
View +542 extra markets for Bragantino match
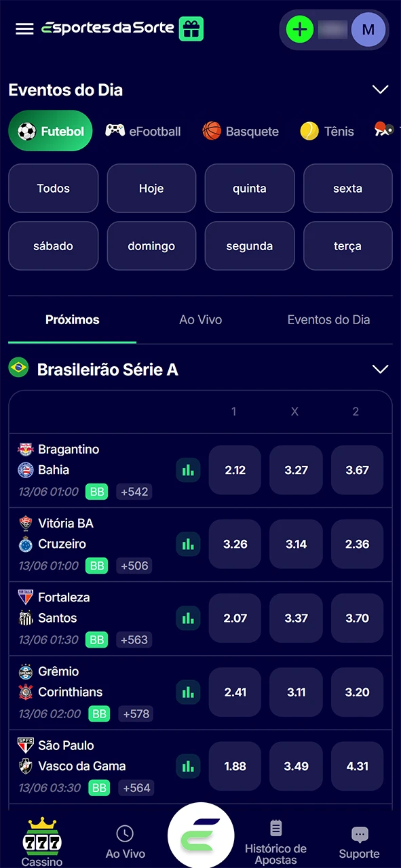134,492
